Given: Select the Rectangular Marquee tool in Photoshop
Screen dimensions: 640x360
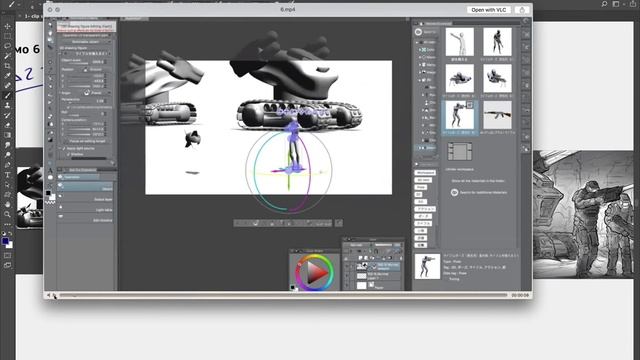Looking at the screenshot, I should point(7,36).
